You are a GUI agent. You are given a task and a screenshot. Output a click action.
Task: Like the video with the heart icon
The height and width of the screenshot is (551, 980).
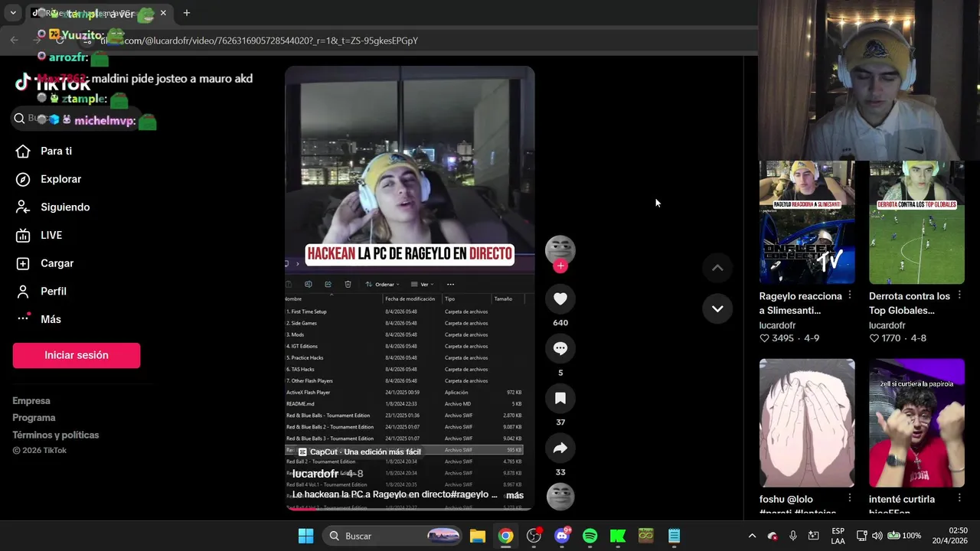(x=560, y=299)
